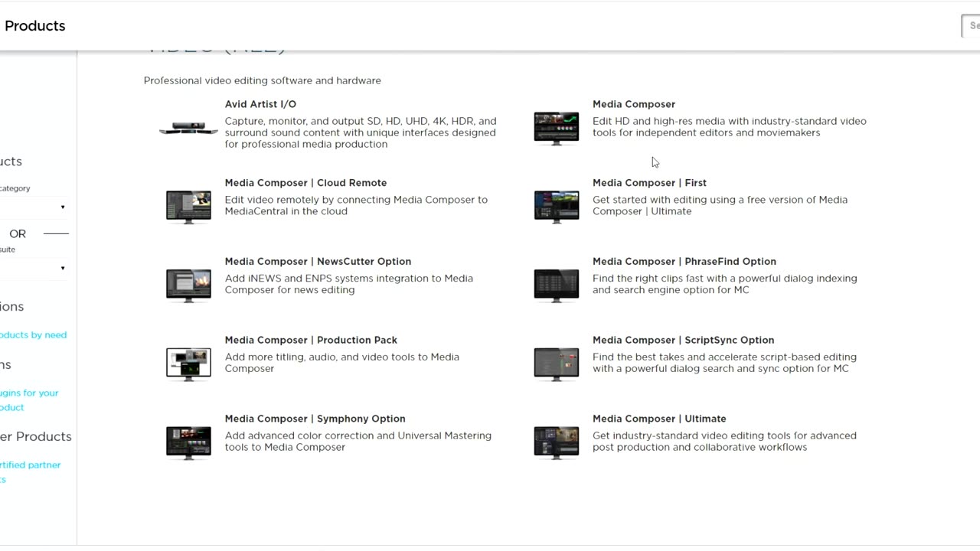Open Media Composer | Ultimate title
Image resolution: width=980 pixels, height=551 pixels.
(x=659, y=419)
